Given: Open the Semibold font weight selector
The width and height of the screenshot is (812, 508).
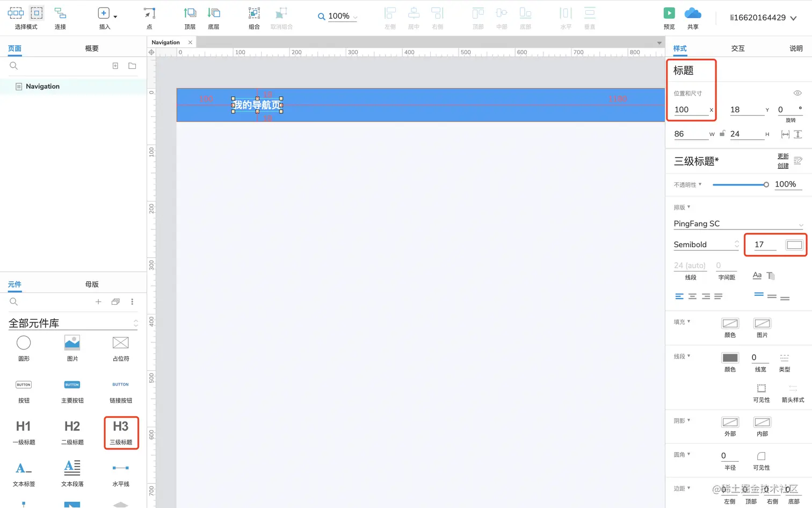Looking at the screenshot, I should point(705,244).
